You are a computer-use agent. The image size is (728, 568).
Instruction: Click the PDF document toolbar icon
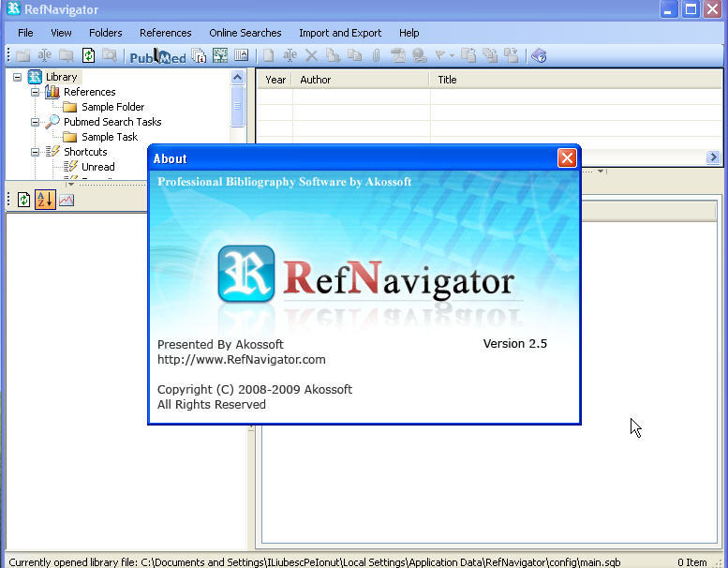pos(398,55)
